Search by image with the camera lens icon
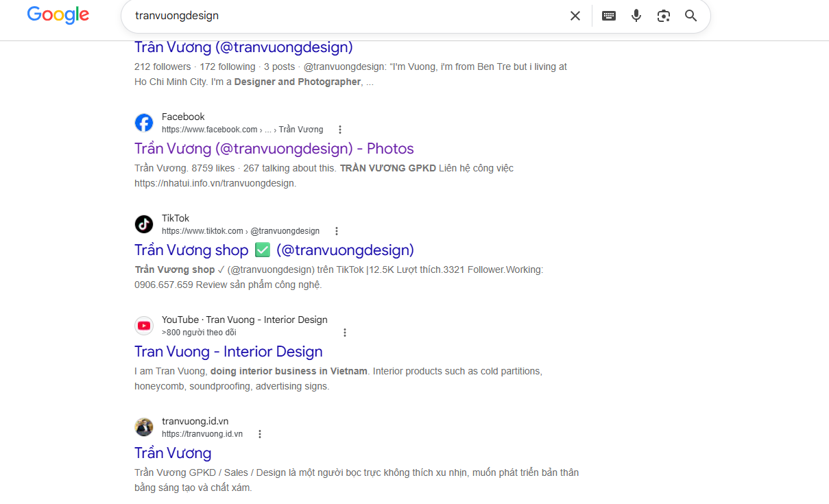 (x=663, y=16)
